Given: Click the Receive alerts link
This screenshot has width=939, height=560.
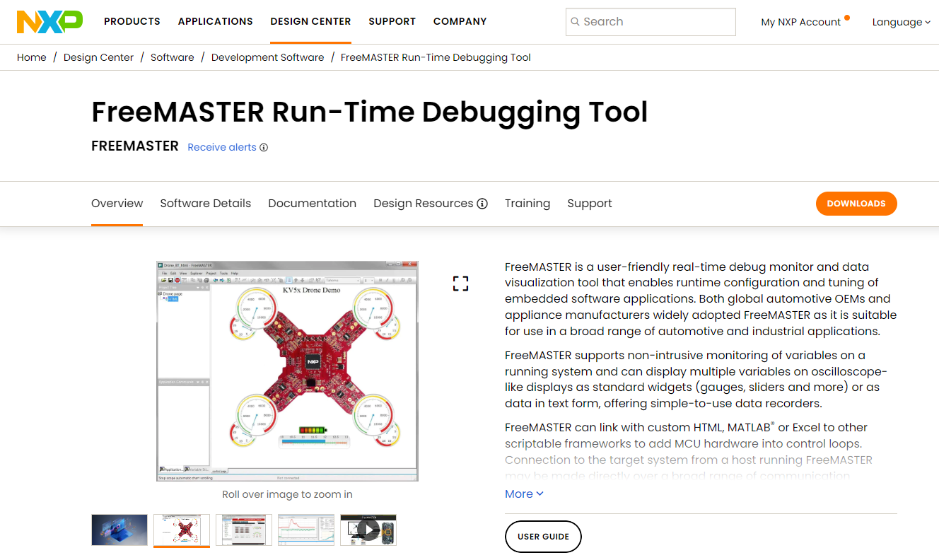Looking at the screenshot, I should 221,148.
